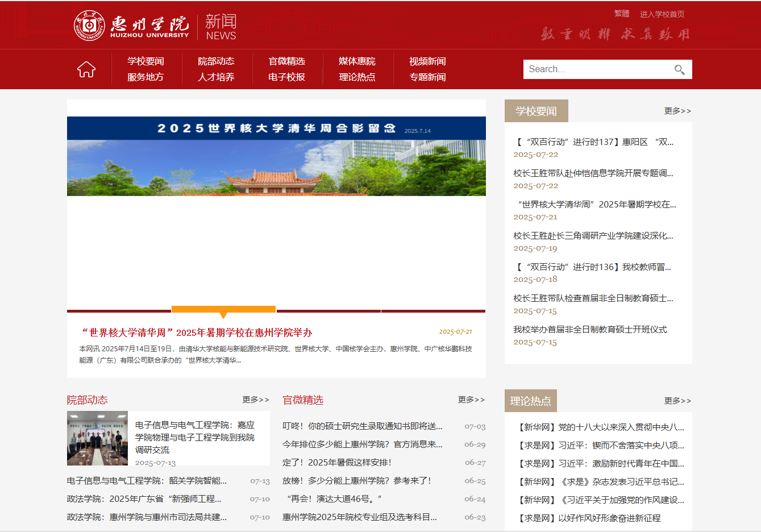This screenshot has width=761, height=532.
Task: Open the 视频新闻 menu item
Action: (427, 61)
